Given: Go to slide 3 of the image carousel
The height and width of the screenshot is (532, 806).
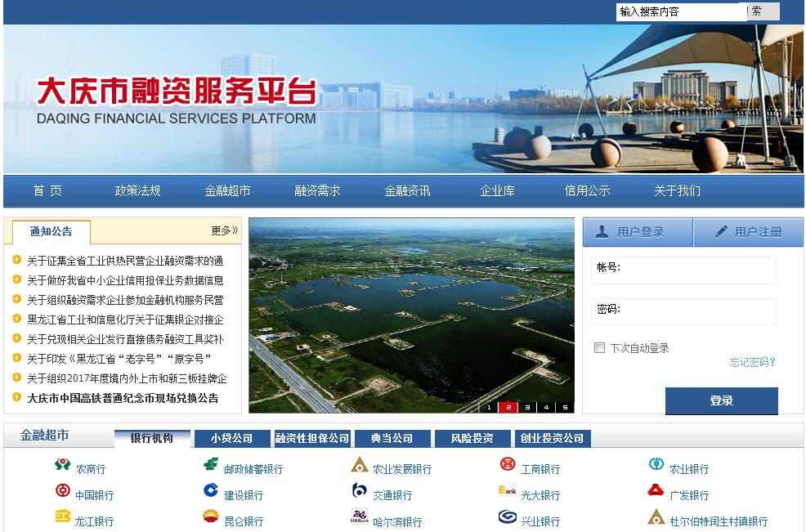Looking at the screenshot, I should pos(527,407).
